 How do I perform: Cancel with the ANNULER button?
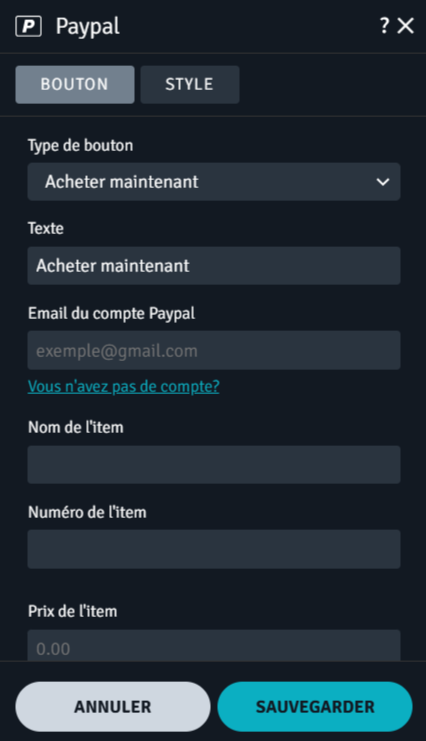click(x=113, y=707)
